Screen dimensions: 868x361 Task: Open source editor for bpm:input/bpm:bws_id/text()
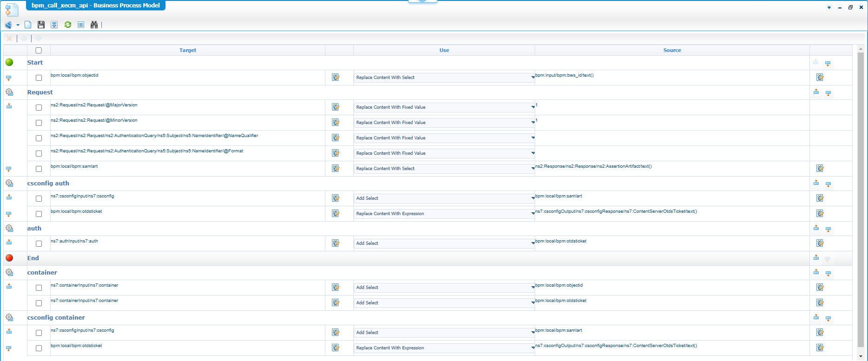pos(820,78)
